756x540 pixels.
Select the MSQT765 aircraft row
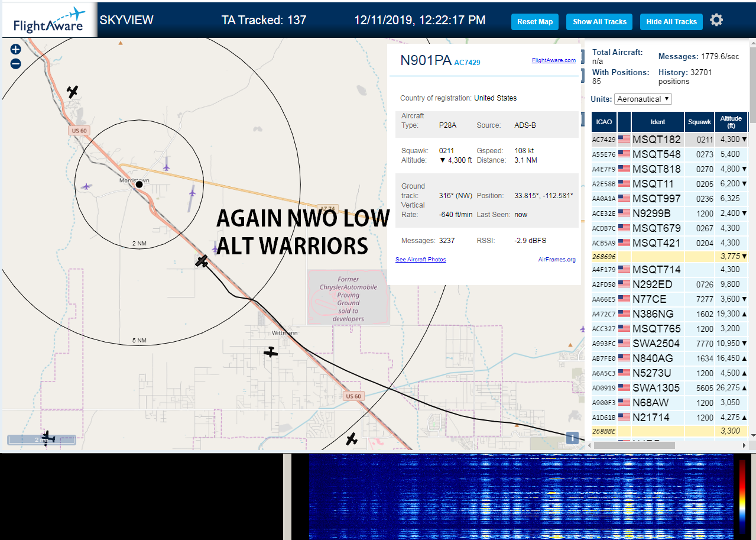(x=670, y=329)
